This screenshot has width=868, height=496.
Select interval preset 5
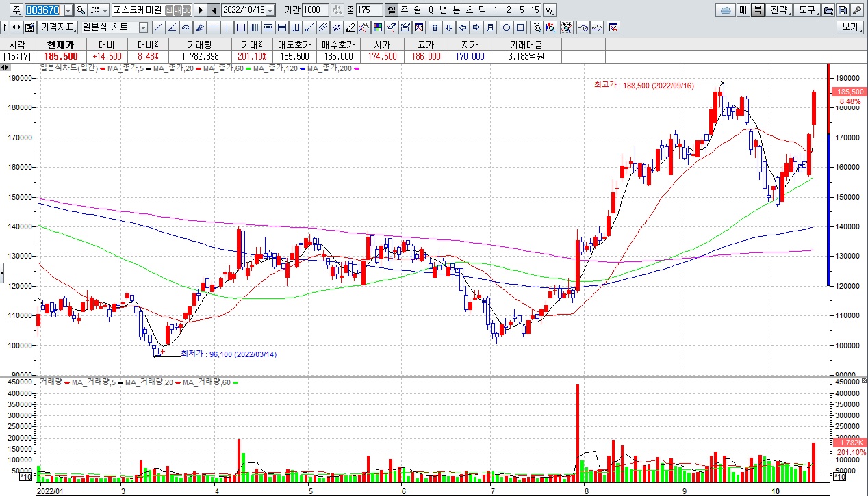[x=522, y=10]
